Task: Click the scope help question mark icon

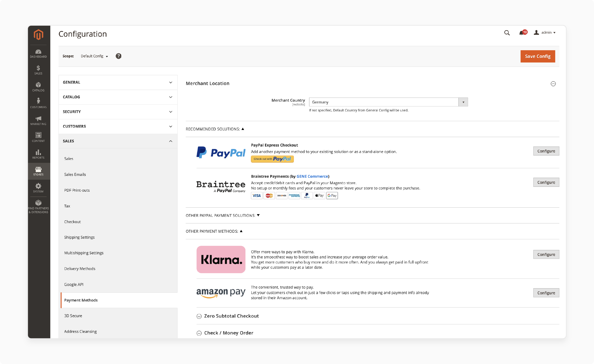Action: pyautogui.click(x=118, y=56)
